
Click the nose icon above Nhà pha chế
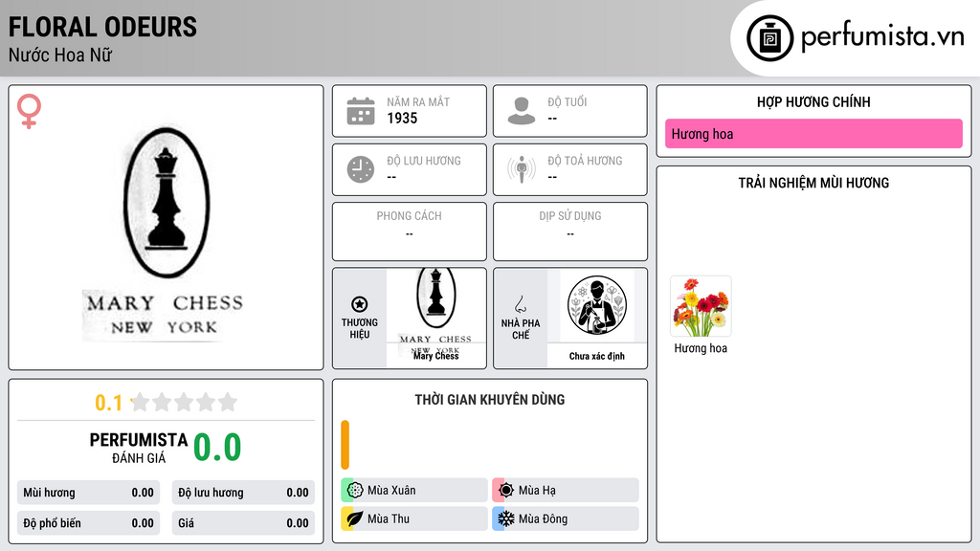(x=520, y=304)
